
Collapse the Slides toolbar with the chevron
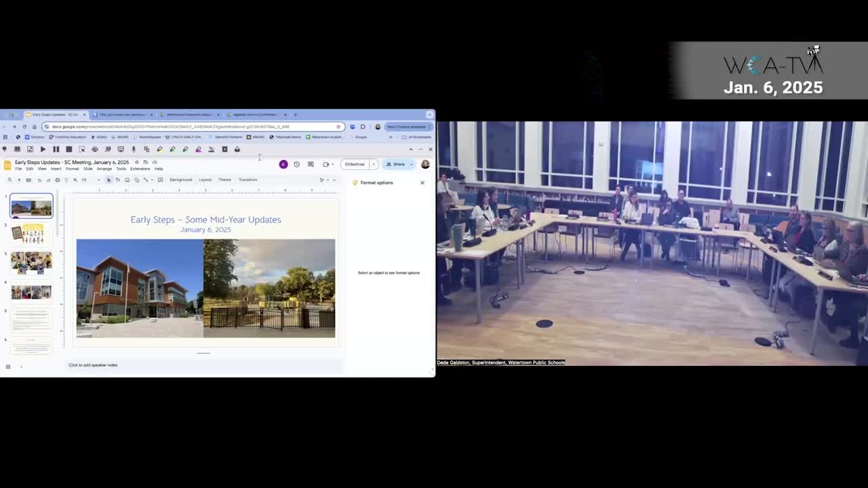coord(334,180)
